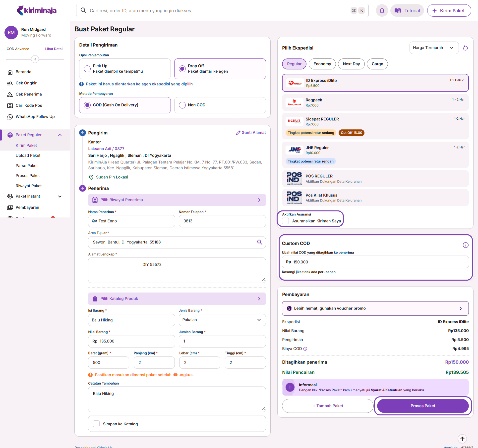
Task: Click the Custom COD info icon
Action: coord(465,245)
